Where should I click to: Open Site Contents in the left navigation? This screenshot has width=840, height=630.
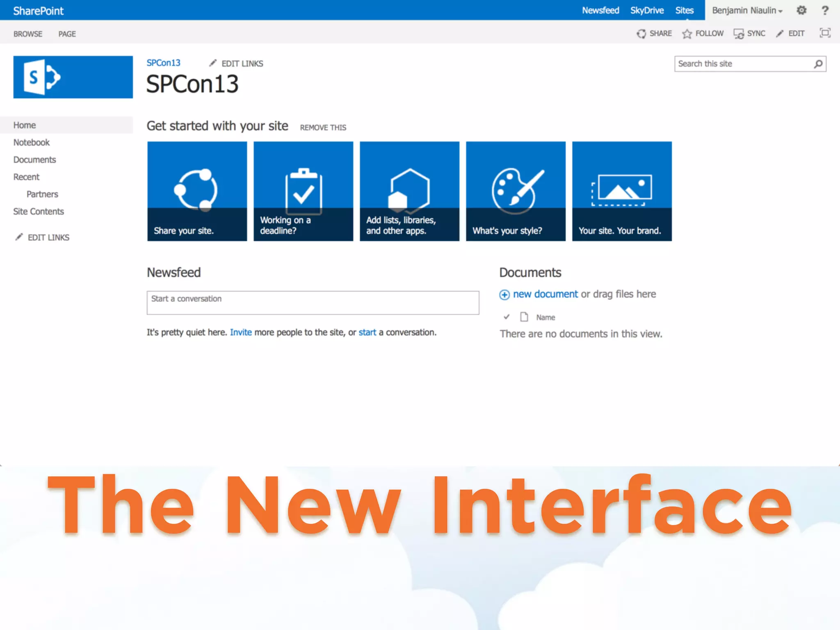(39, 211)
